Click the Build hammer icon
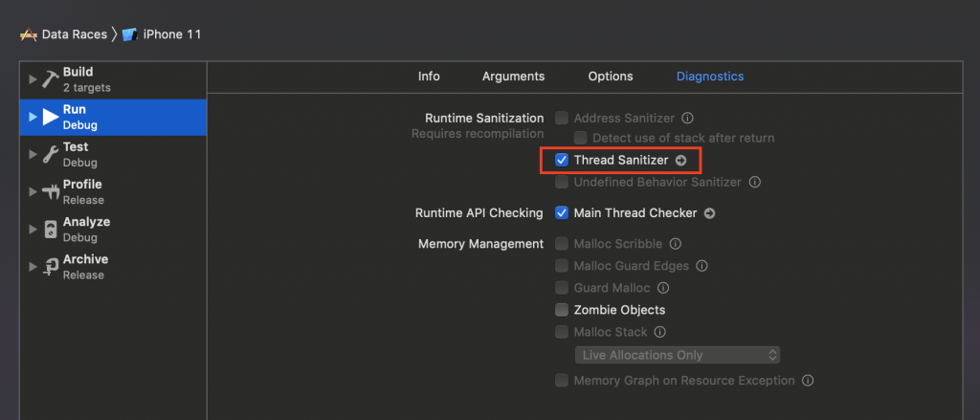Image resolution: width=980 pixels, height=420 pixels. (x=51, y=79)
